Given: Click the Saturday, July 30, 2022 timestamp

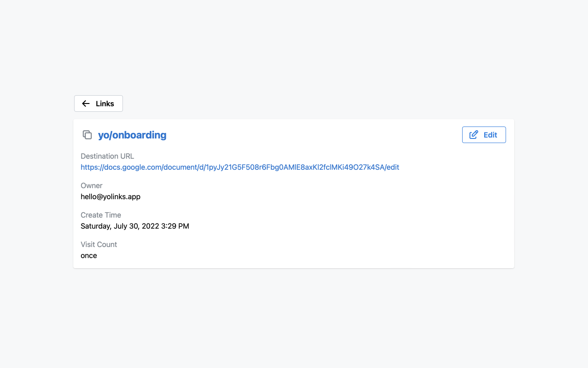Looking at the screenshot, I should 135,226.
